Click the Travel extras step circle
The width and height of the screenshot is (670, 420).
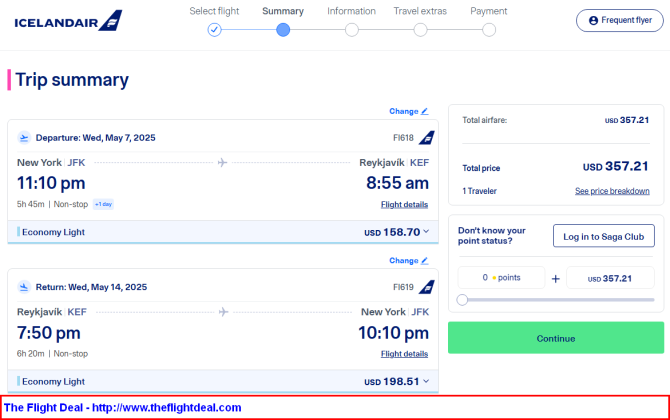(420, 30)
